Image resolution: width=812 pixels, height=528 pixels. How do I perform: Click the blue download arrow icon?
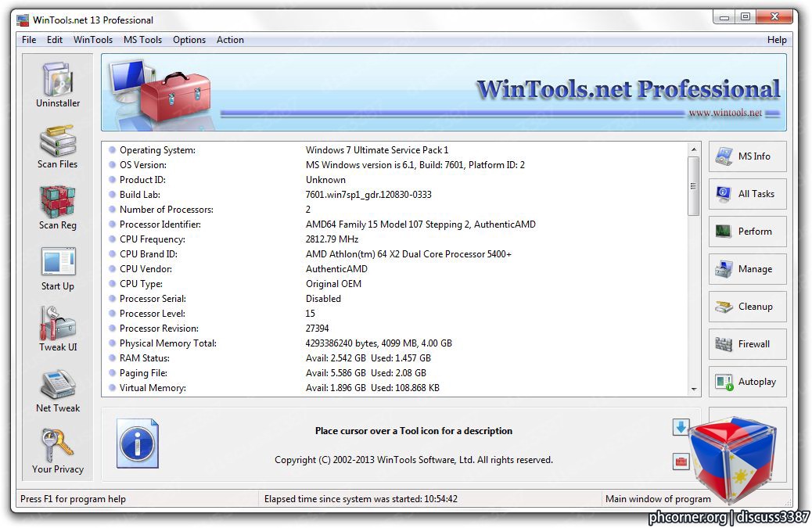pyautogui.click(x=681, y=427)
